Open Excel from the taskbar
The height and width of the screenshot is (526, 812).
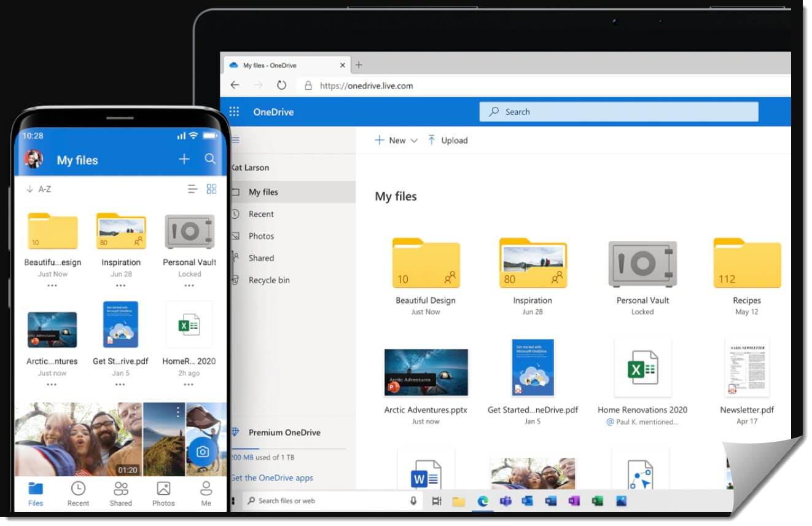pos(598,501)
